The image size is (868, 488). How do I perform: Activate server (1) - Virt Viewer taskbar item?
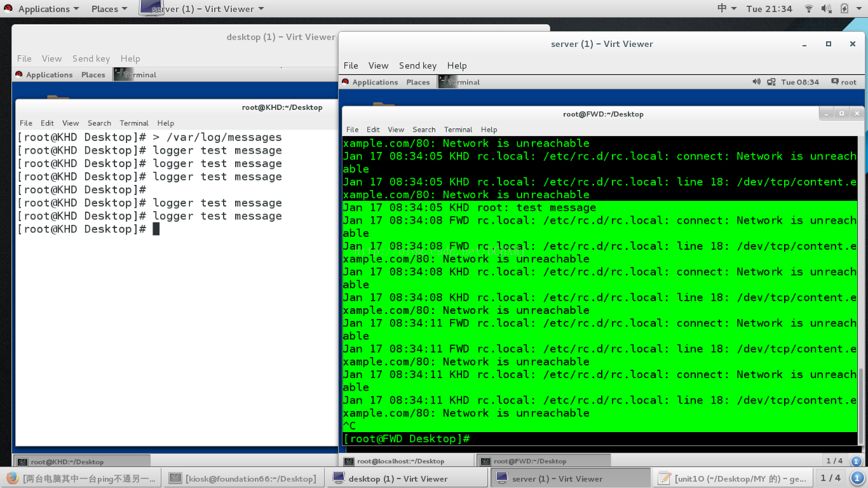[x=569, y=478]
